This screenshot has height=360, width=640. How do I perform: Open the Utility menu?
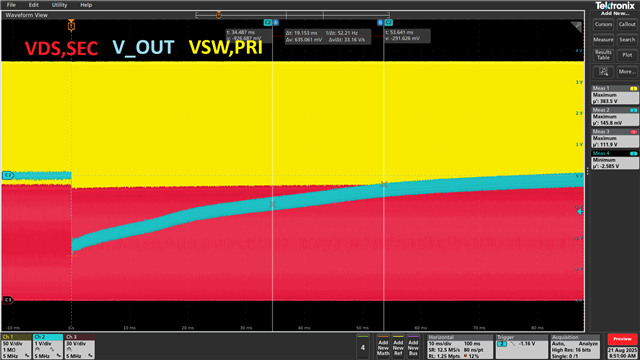(59, 5)
